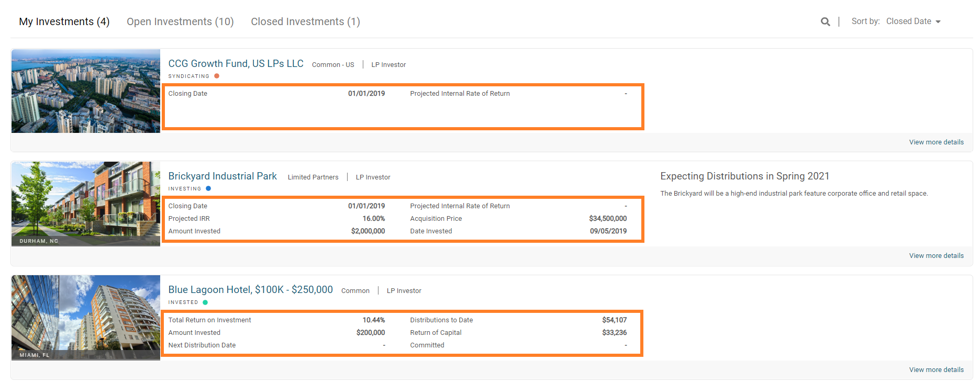The height and width of the screenshot is (383, 980).
Task: Click Expecting Distributions in Spring 2021 heading
Action: point(744,176)
